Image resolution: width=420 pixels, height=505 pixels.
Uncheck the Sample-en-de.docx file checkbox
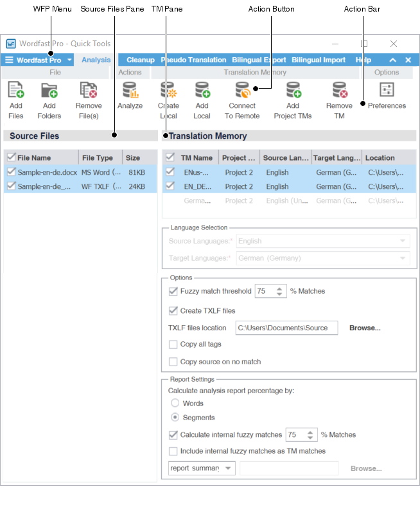click(12, 172)
